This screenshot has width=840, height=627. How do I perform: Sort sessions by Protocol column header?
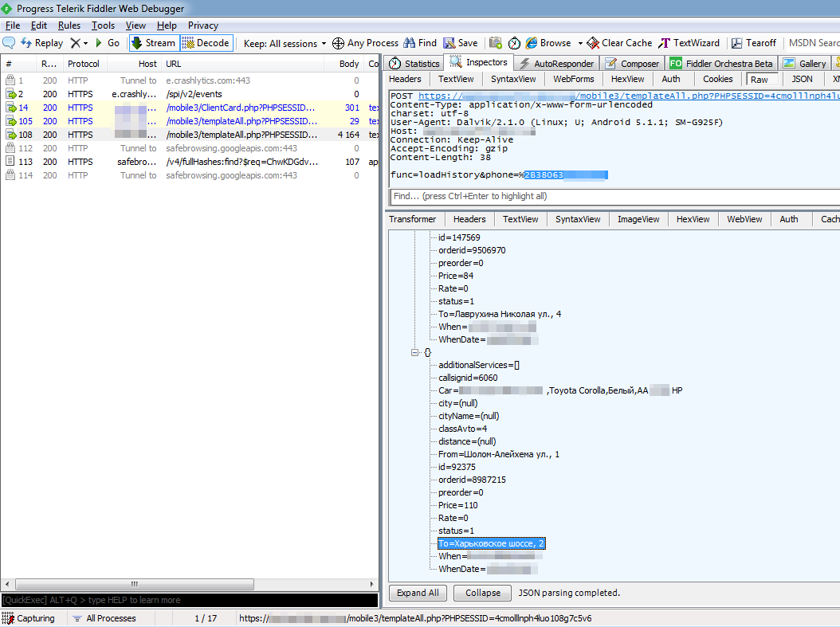[84, 64]
